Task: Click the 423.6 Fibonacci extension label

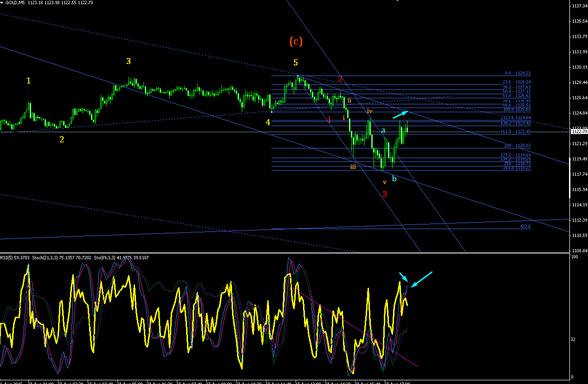Action: (525, 226)
